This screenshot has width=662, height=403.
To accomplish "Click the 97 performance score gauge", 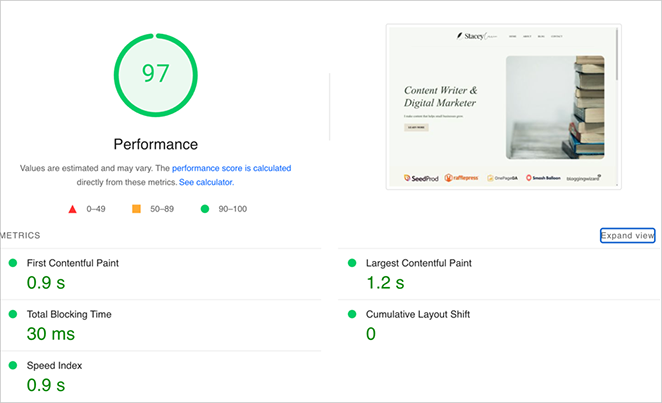I will point(155,73).
